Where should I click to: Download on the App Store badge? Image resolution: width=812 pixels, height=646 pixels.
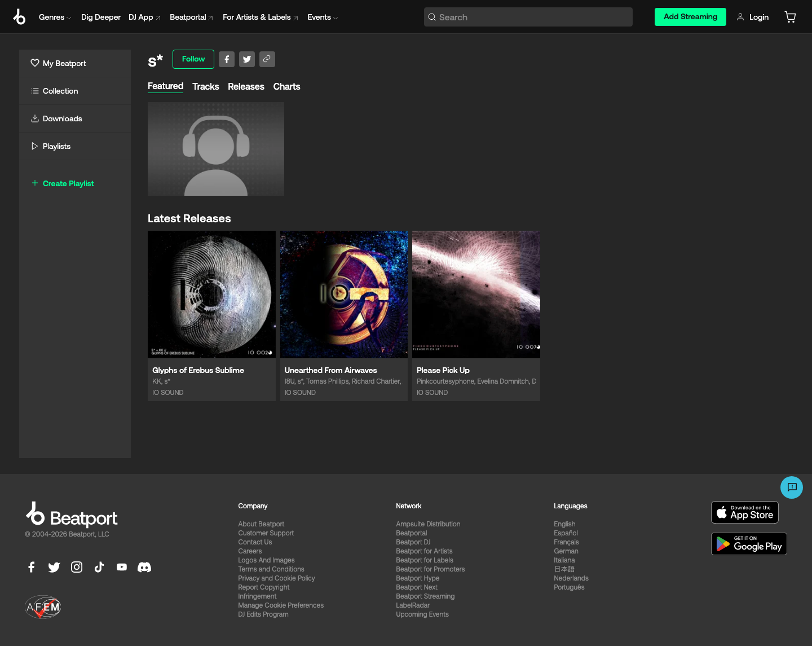click(745, 512)
